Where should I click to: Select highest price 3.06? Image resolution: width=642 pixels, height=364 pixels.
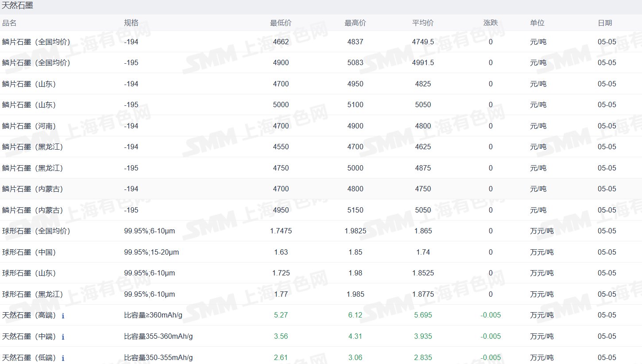coord(355,357)
